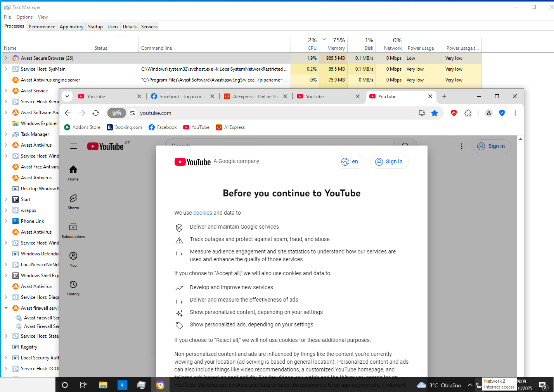
Task: Open Task View on taskbar
Action: pyautogui.click(x=83, y=385)
